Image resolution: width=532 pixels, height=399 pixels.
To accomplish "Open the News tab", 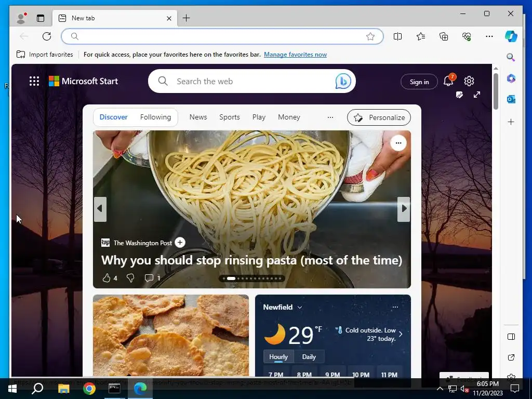I will pyautogui.click(x=198, y=117).
